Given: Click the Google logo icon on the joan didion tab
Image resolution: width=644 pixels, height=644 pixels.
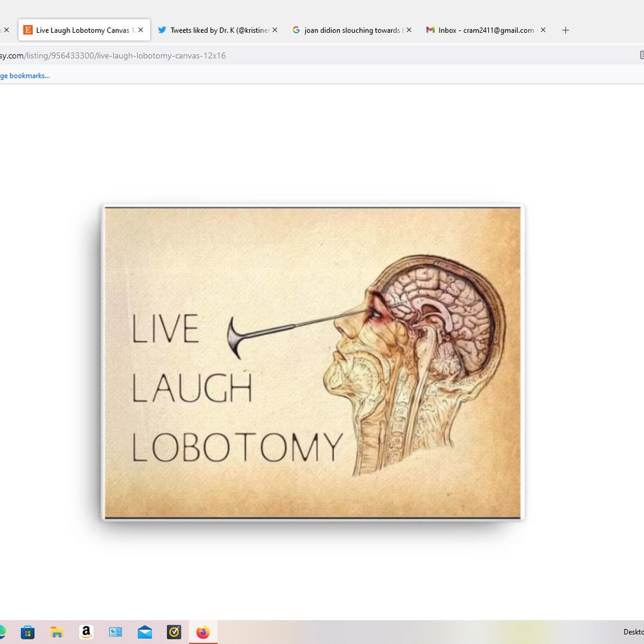Looking at the screenshot, I should coord(296,30).
